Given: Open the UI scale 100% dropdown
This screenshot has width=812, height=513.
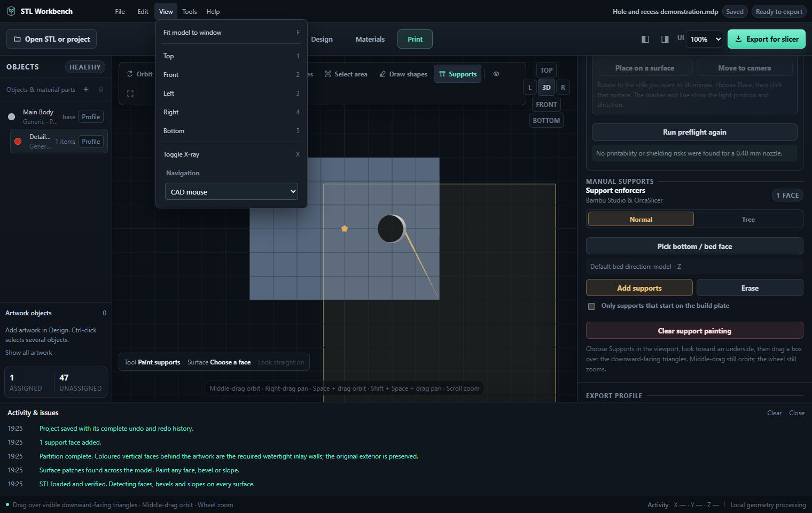Looking at the screenshot, I should pos(705,39).
